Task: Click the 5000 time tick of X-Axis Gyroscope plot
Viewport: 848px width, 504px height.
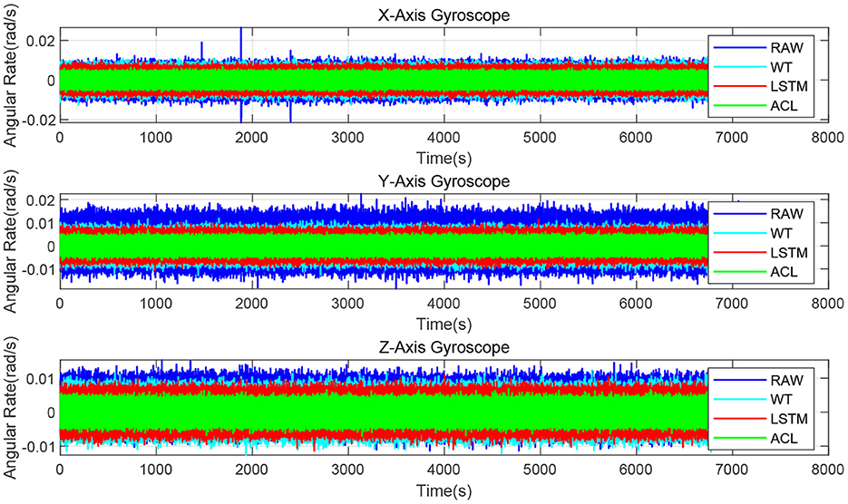Action: (x=540, y=138)
